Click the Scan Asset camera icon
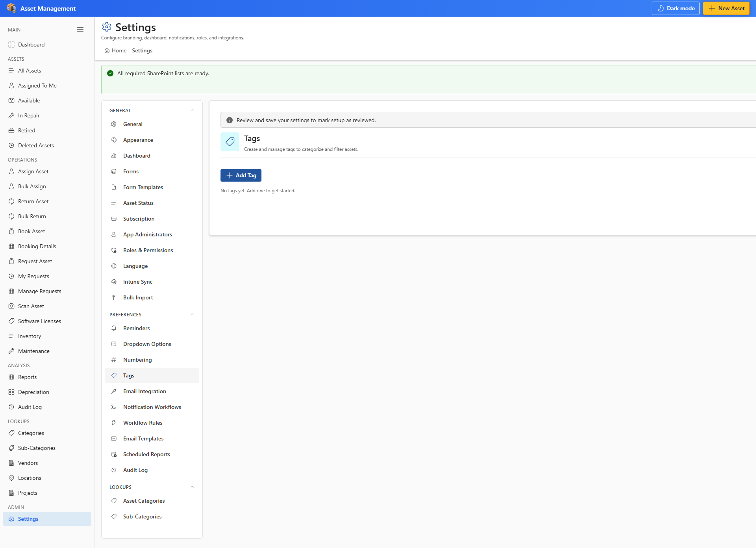 point(11,306)
